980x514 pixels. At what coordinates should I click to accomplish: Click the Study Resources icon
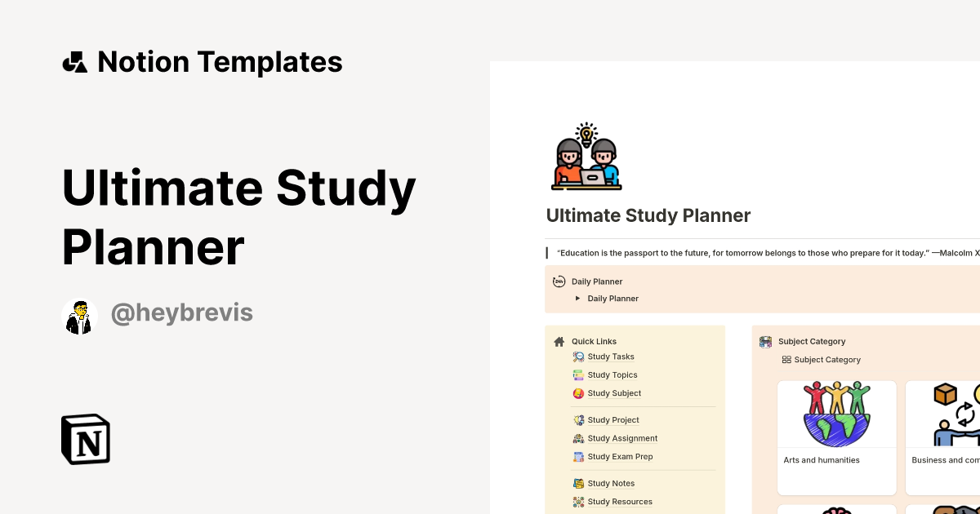577,501
